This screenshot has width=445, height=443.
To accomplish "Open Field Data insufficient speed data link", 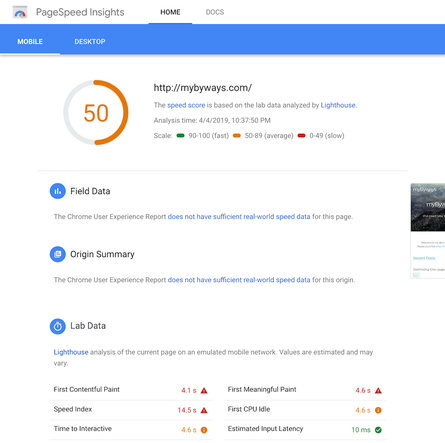I will pyautogui.click(x=239, y=217).
